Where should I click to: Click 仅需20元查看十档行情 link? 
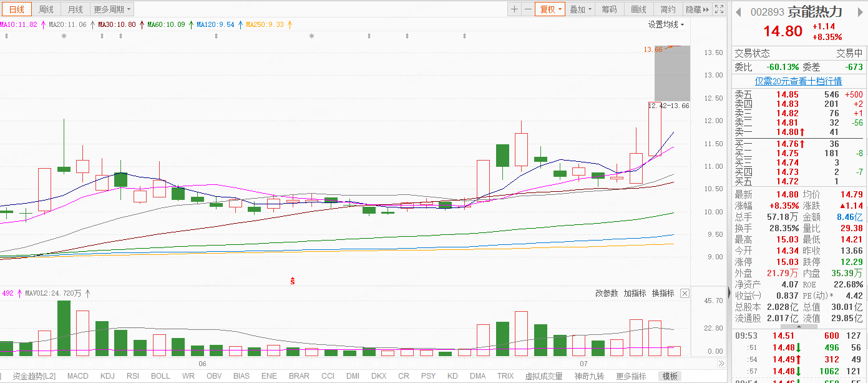pos(798,81)
